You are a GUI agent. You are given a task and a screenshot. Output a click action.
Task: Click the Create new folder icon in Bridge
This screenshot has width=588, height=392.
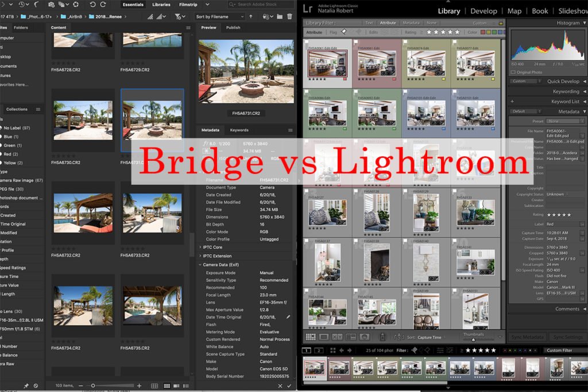pyautogui.click(x=280, y=17)
